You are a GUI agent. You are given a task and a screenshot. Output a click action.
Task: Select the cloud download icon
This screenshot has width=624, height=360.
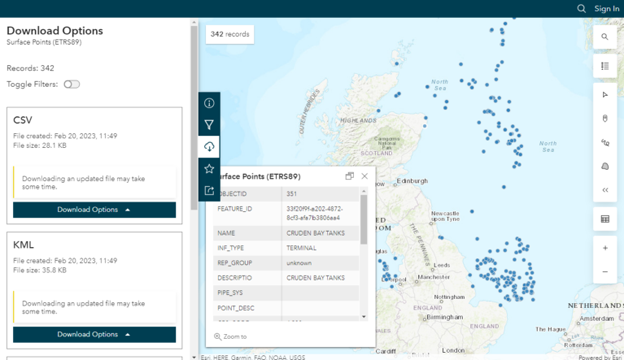209,147
